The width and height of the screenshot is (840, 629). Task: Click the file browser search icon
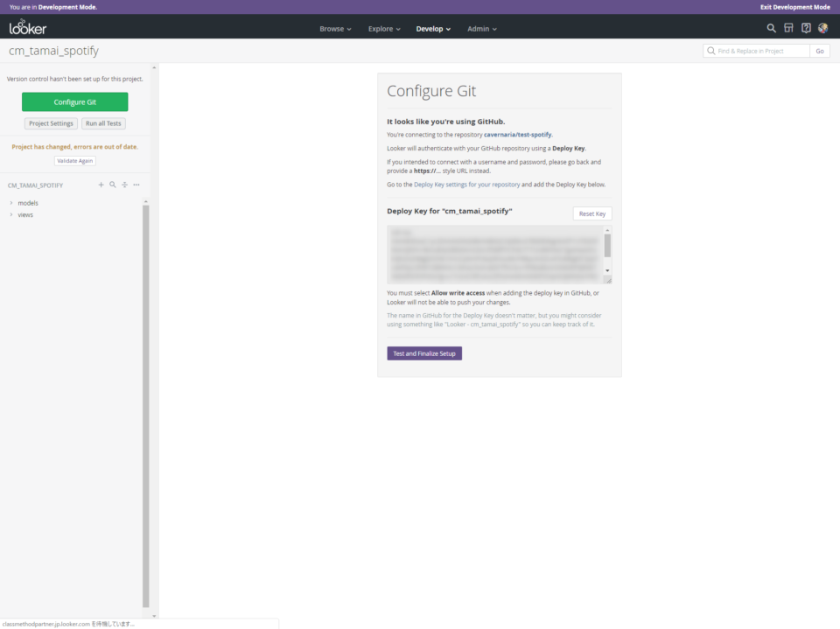[x=113, y=185]
